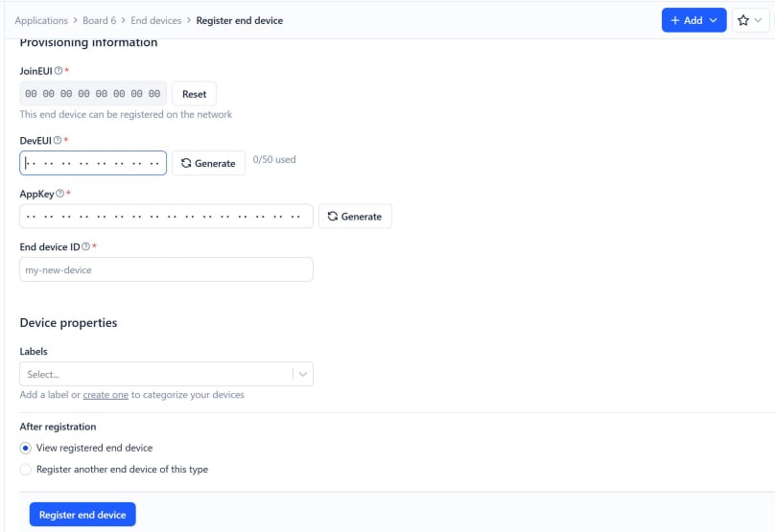Click the help icon next to DevEUI
The image size is (775, 532).
coord(58,141)
